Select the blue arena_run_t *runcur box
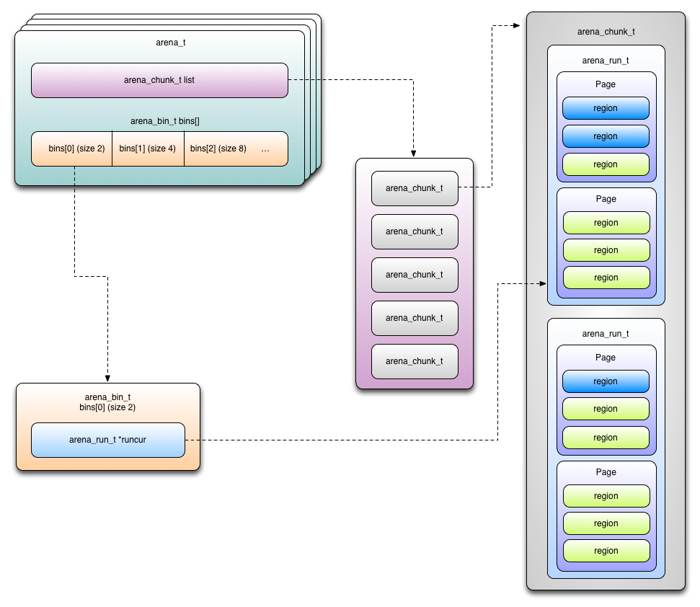 (x=108, y=440)
